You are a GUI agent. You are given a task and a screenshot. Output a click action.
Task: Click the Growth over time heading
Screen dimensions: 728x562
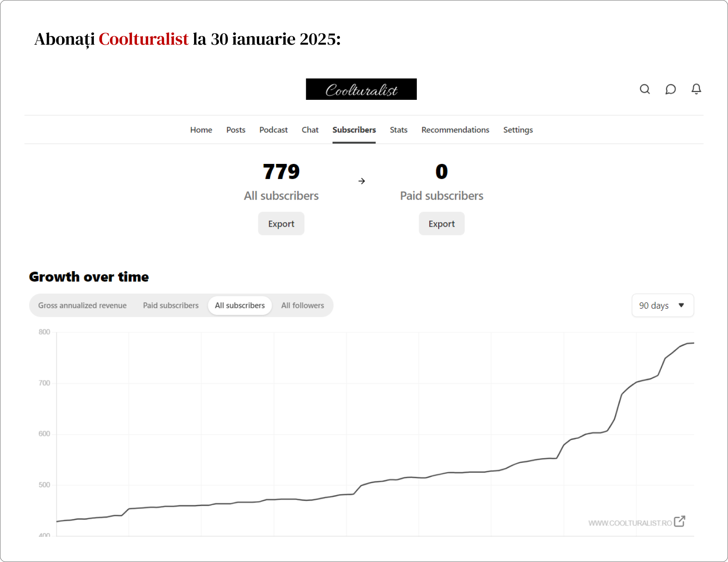point(89,277)
